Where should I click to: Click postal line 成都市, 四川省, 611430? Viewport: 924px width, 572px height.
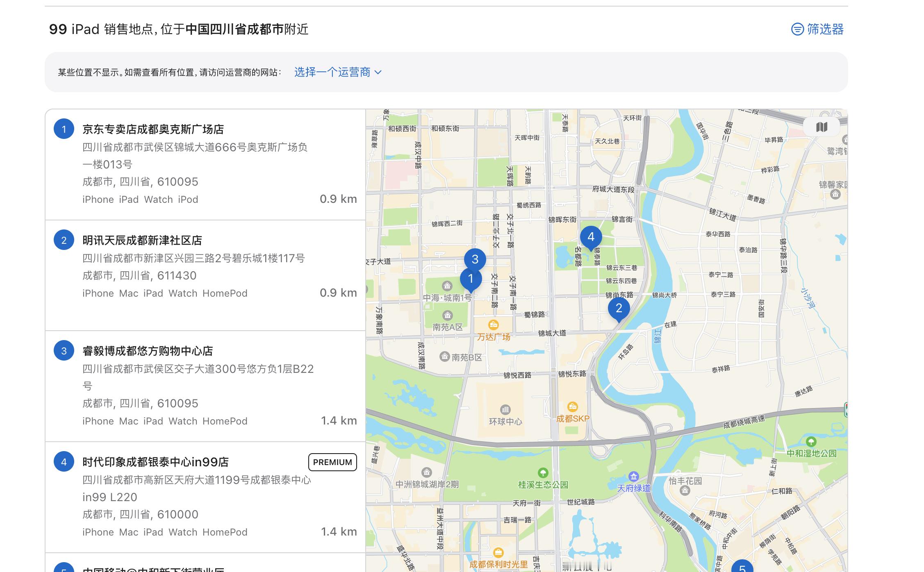coord(140,275)
